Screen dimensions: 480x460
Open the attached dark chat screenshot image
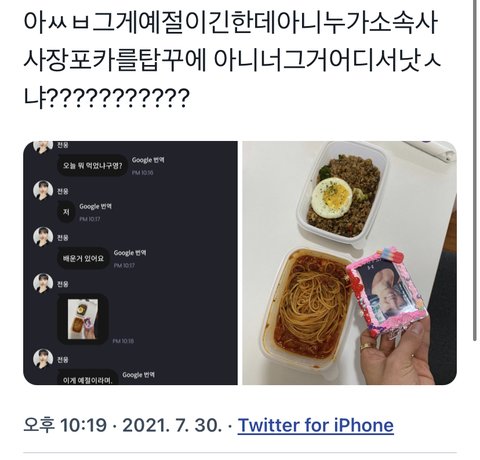point(130,263)
